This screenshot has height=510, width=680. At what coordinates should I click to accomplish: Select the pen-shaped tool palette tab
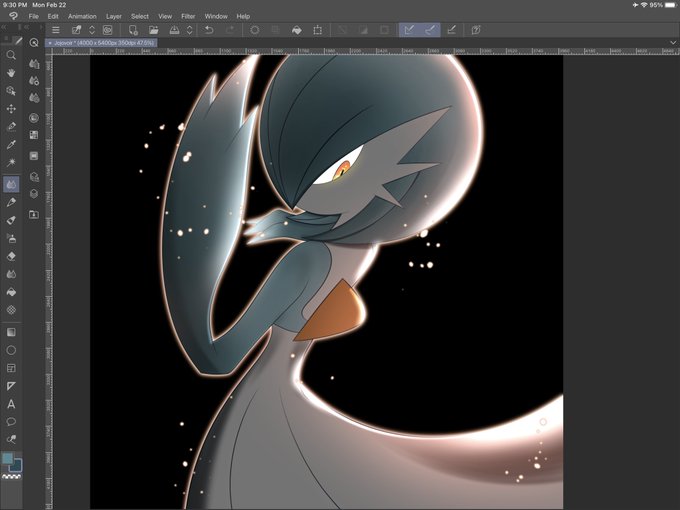click(17, 41)
